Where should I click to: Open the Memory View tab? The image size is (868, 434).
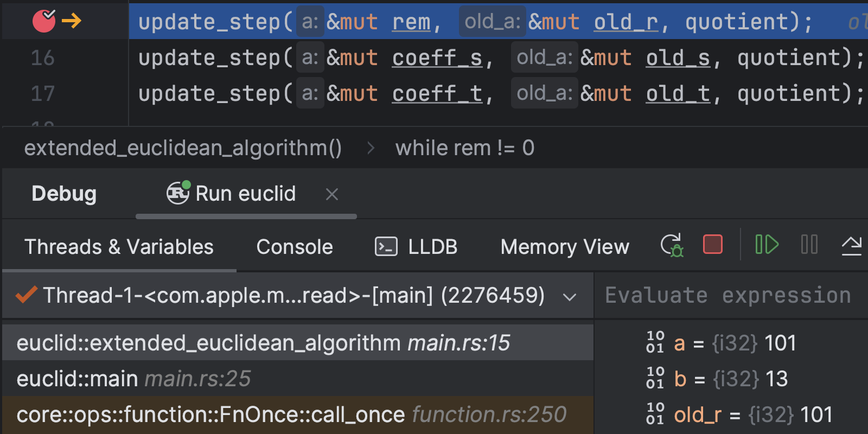point(564,247)
